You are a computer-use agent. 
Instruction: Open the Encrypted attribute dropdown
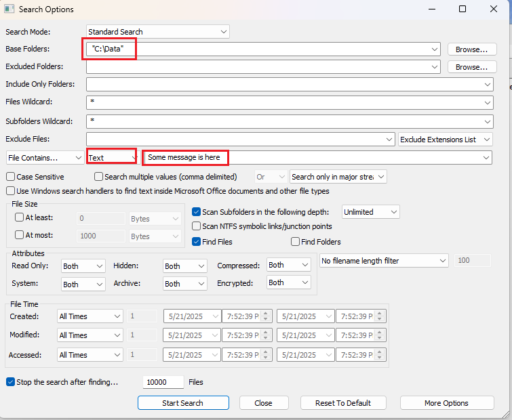(289, 282)
